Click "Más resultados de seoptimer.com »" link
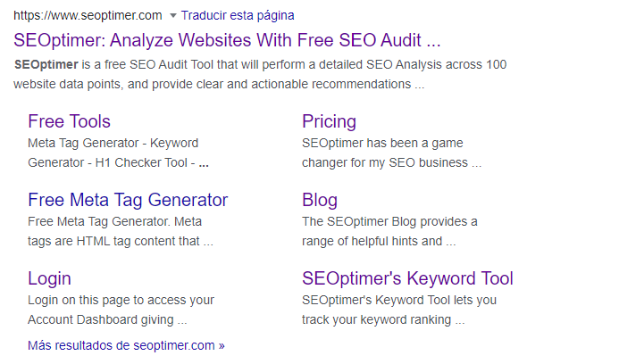 coord(126,344)
